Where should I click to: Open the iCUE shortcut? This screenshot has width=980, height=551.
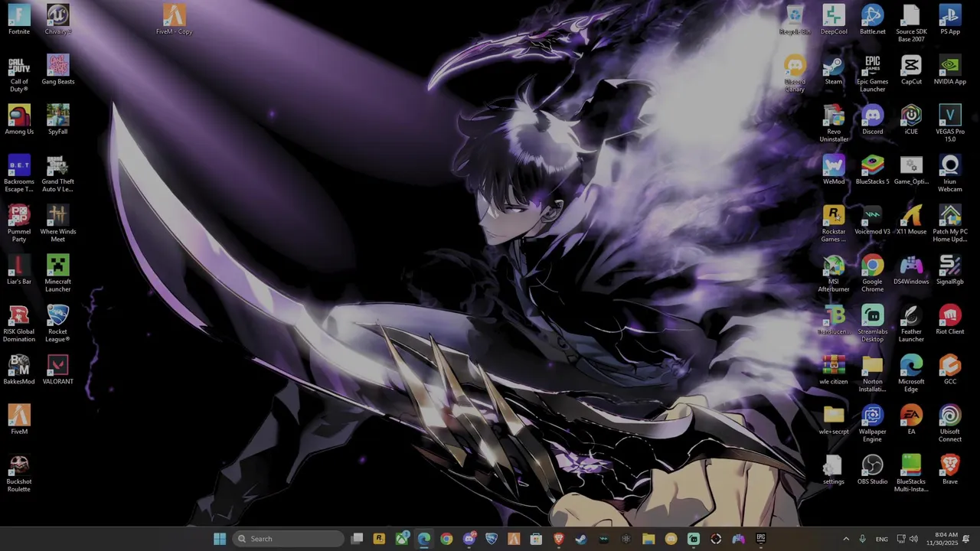[911, 120]
